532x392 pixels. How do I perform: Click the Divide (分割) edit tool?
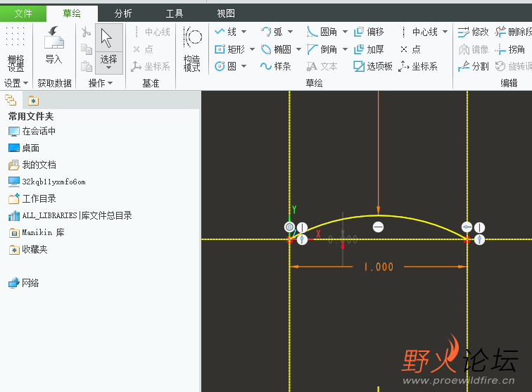(x=473, y=66)
